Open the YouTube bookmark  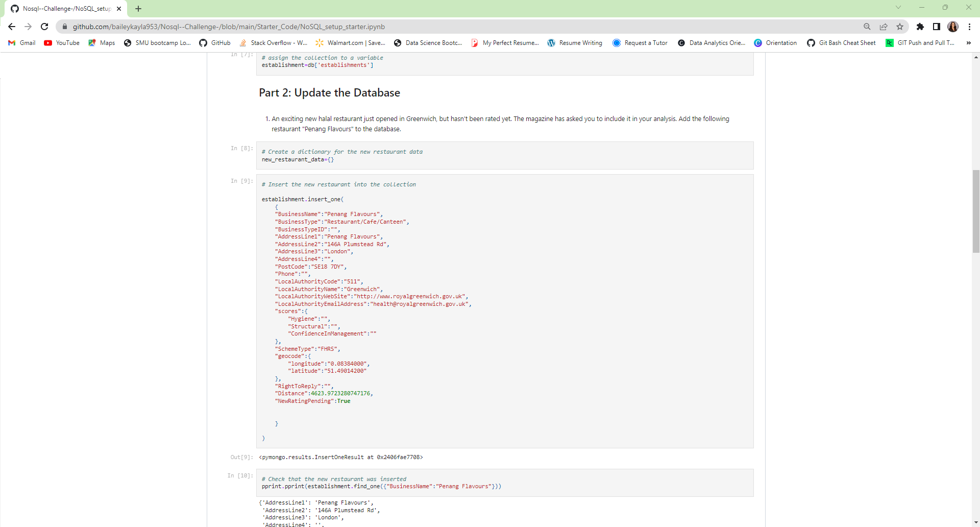61,43
